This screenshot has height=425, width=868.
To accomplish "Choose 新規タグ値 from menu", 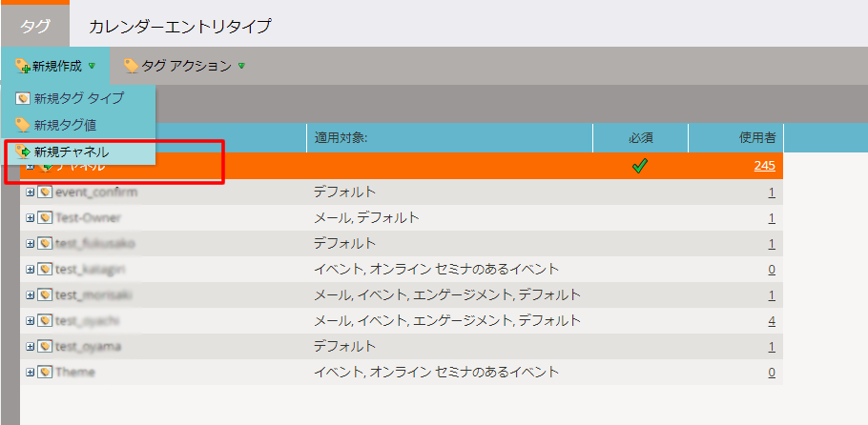I will click(x=65, y=125).
